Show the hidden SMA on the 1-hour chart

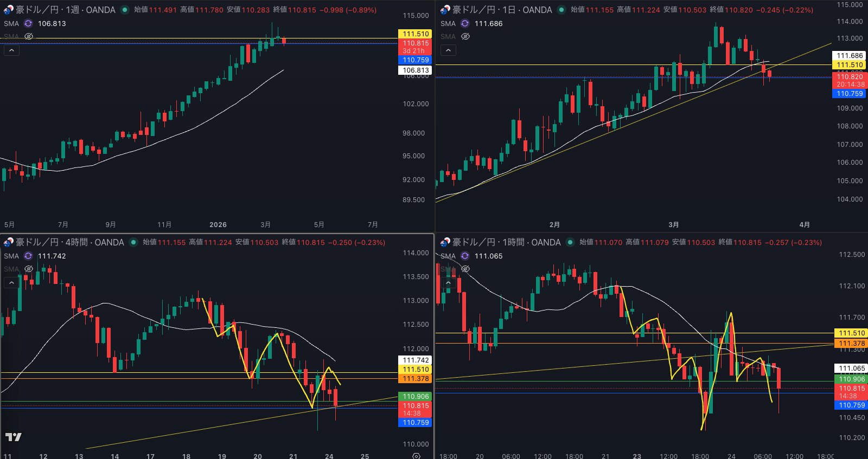click(465, 269)
